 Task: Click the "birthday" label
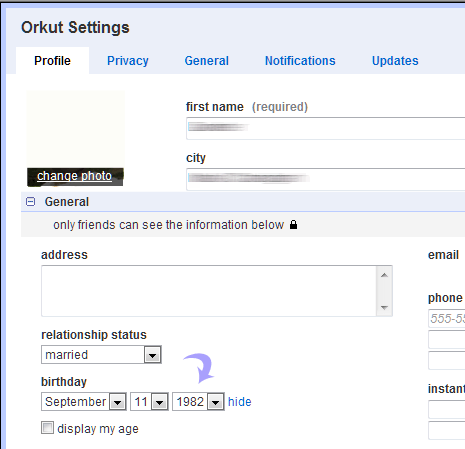[64, 382]
